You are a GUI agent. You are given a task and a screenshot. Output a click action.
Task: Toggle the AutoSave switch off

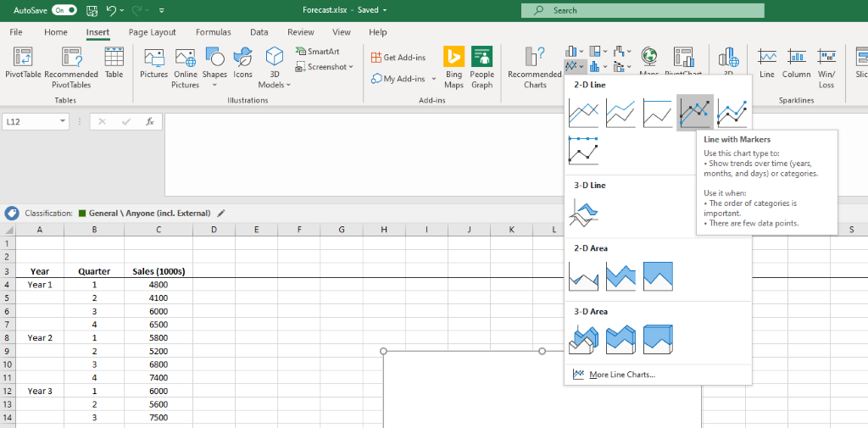click(64, 10)
